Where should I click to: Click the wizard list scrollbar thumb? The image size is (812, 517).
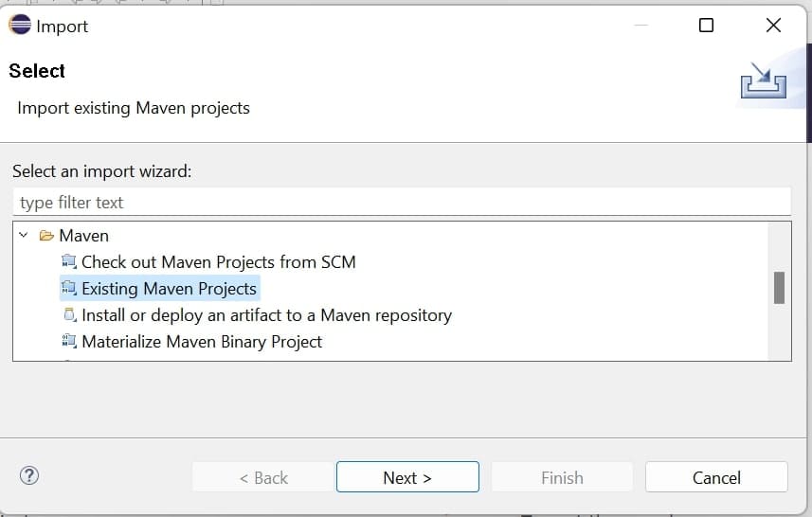click(779, 288)
